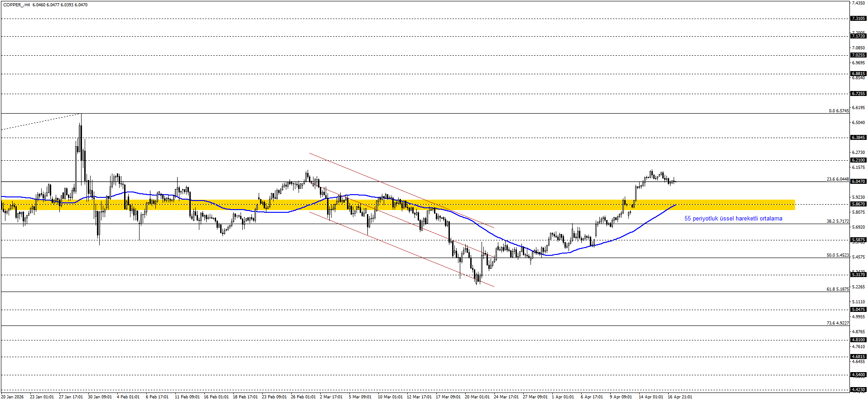The width and height of the screenshot is (868, 402).
Task: Select the 7.3105 price level tag
Action: 858,19
